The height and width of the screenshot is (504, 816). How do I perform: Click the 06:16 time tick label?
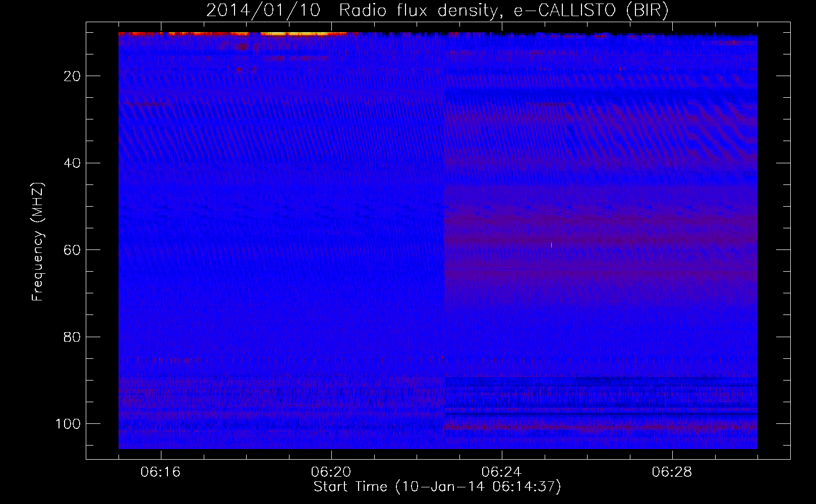(160, 472)
